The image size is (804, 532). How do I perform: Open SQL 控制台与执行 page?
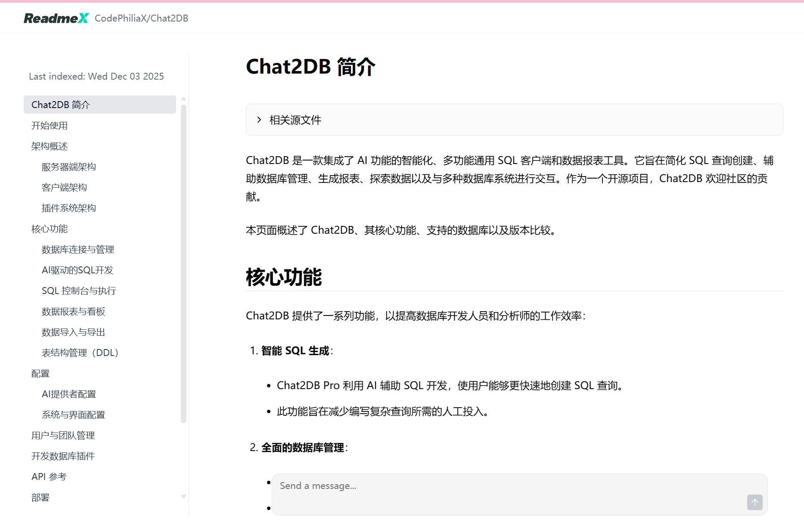point(79,291)
